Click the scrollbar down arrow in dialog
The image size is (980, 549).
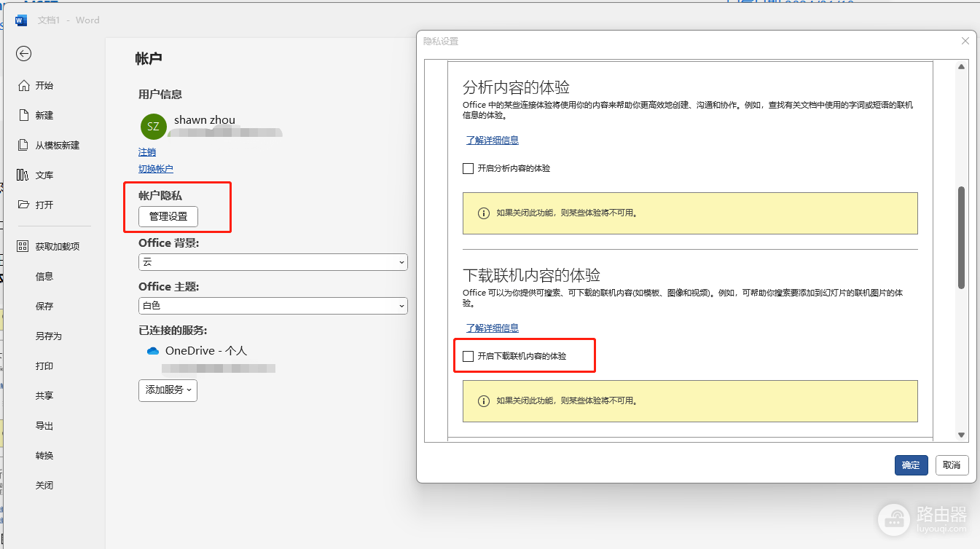click(961, 435)
